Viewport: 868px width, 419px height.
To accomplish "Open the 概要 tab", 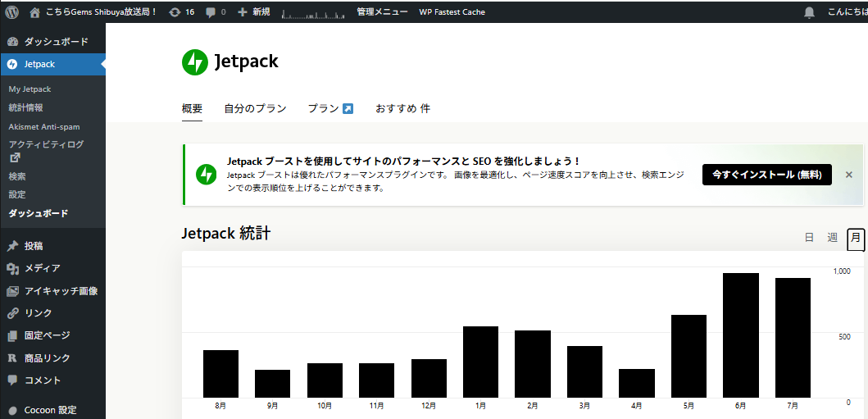I will [192, 108].
